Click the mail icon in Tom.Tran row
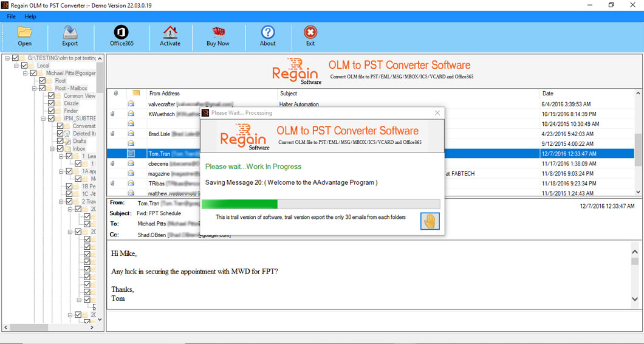 (131, 153)
